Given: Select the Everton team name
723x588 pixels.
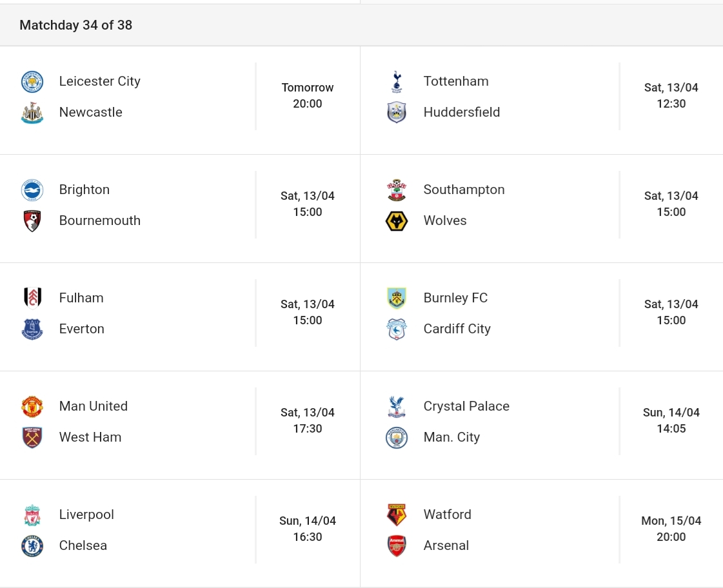Looking at the screenshot, I should pos(82,329).
